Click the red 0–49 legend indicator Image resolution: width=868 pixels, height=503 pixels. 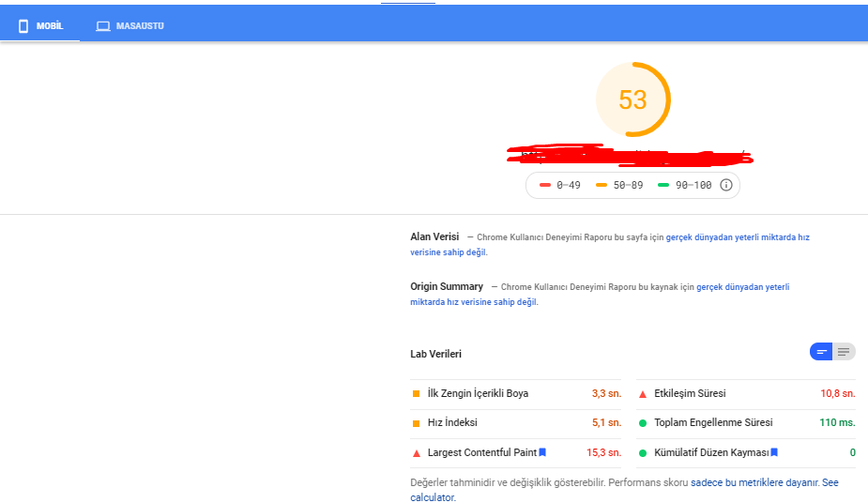pos(544,185)
